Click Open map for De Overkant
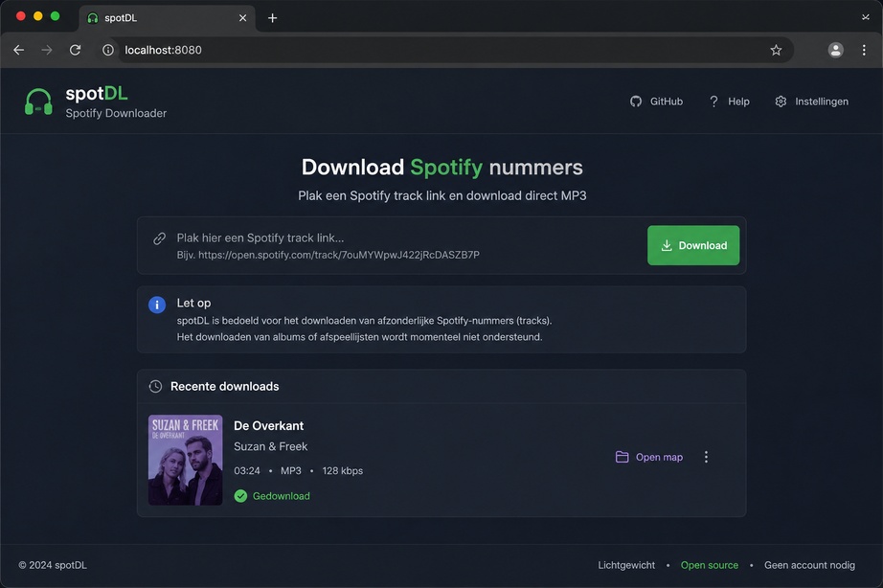883x588 pixels. [x=649, y=457]
